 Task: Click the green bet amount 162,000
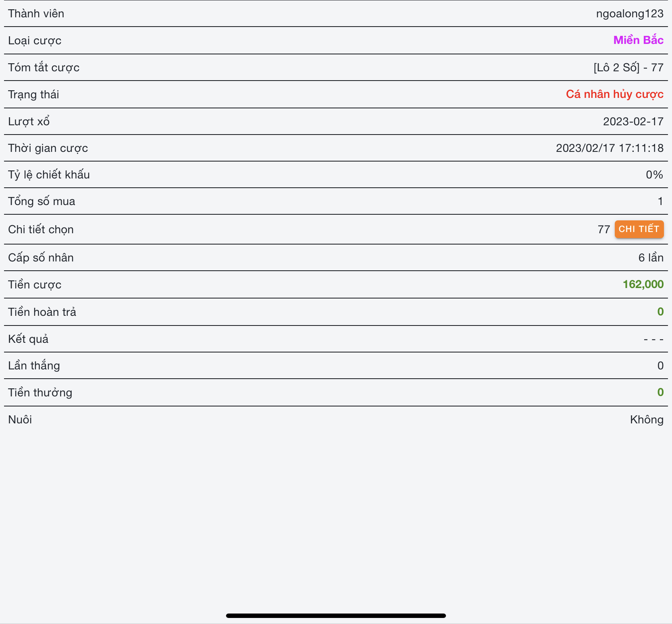click(x=643, y=284)
